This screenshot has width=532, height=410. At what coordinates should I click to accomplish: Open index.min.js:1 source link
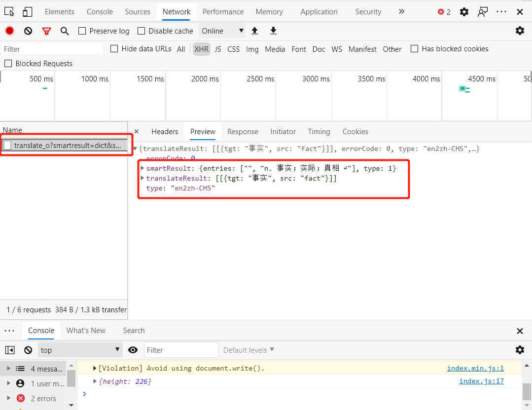pos(475,368)
